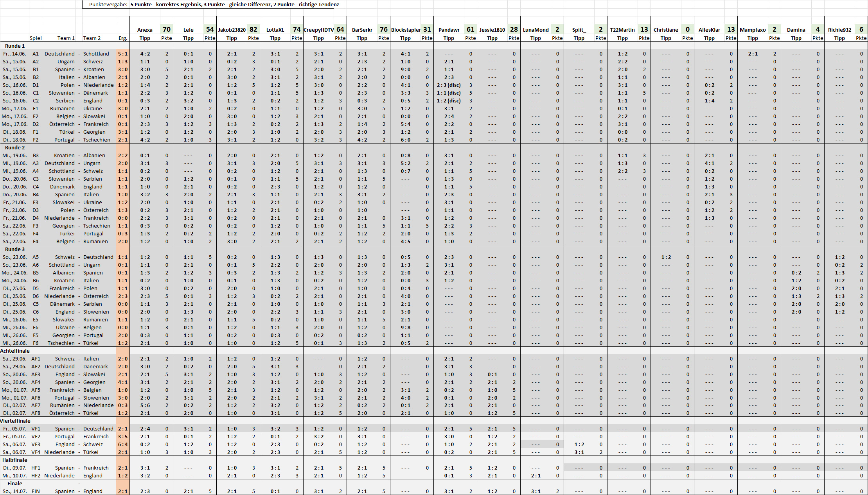This screenshot has height=495, width=868.
Task: Select Christiane's only tip cell 1:2
Action: [x=666, y=257]
